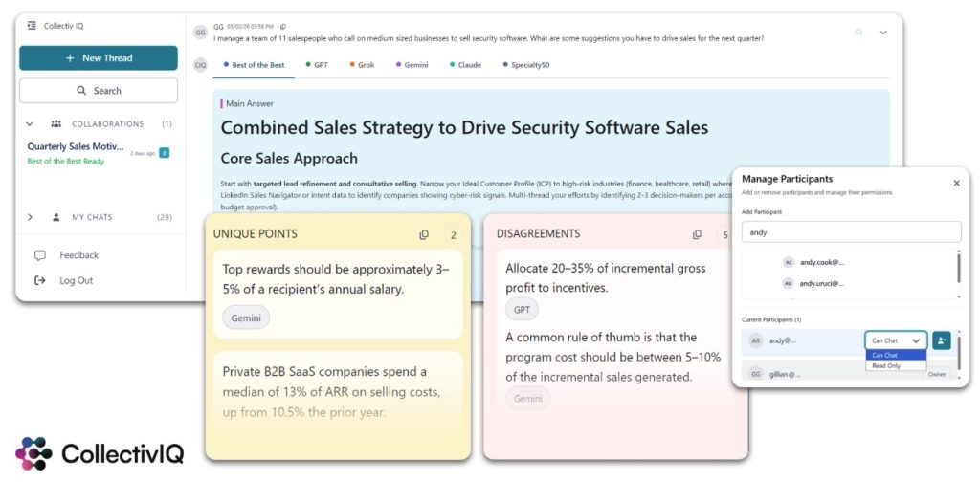Choose Read Only permission option
Screen dimensions: 980x504
point(896,366)
